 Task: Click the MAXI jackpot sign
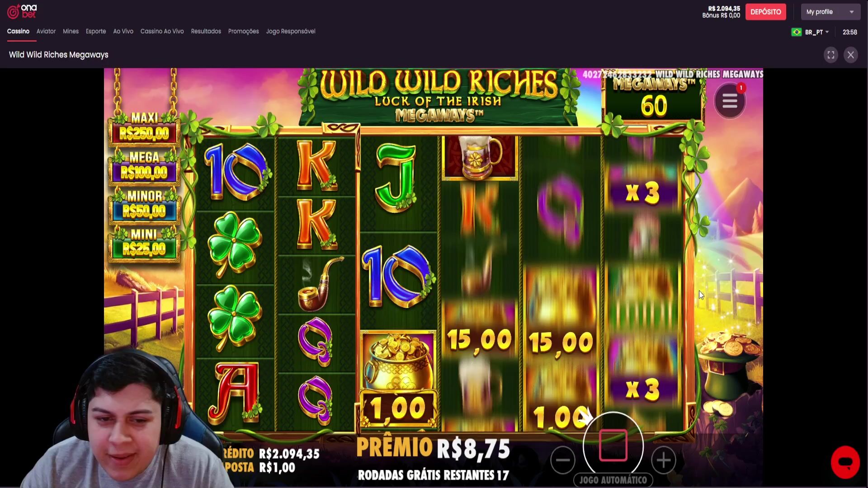[x=144, y=127]
